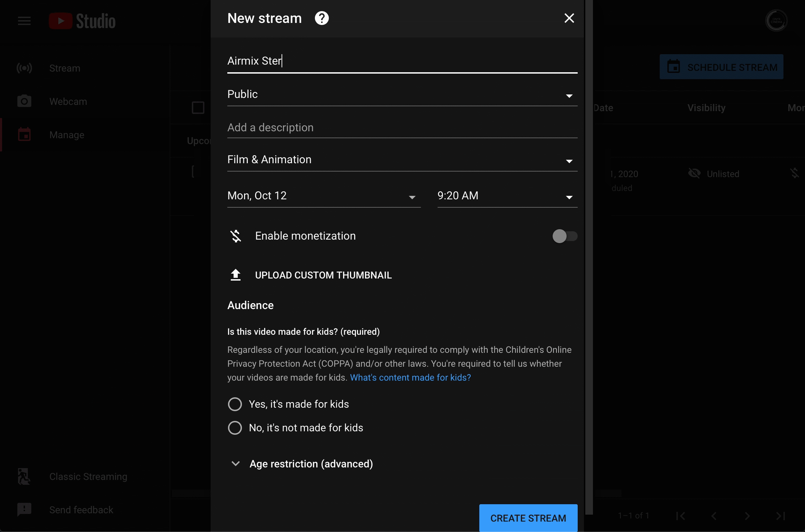Select 'Yes, it's made for kids' radio
This screenshot has width=805, height=532.
tap(235, 404)
